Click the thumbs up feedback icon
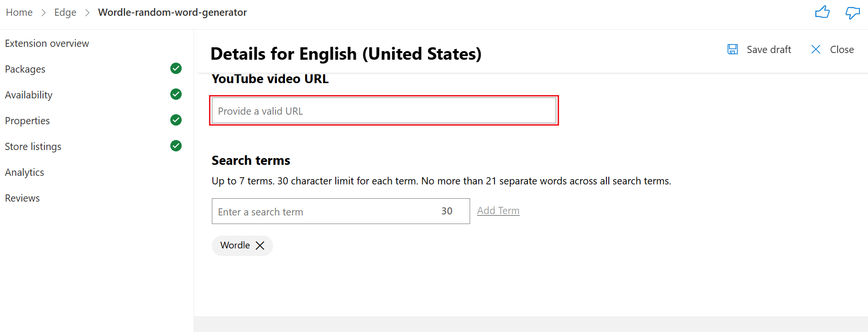 (x=823, y=12)
